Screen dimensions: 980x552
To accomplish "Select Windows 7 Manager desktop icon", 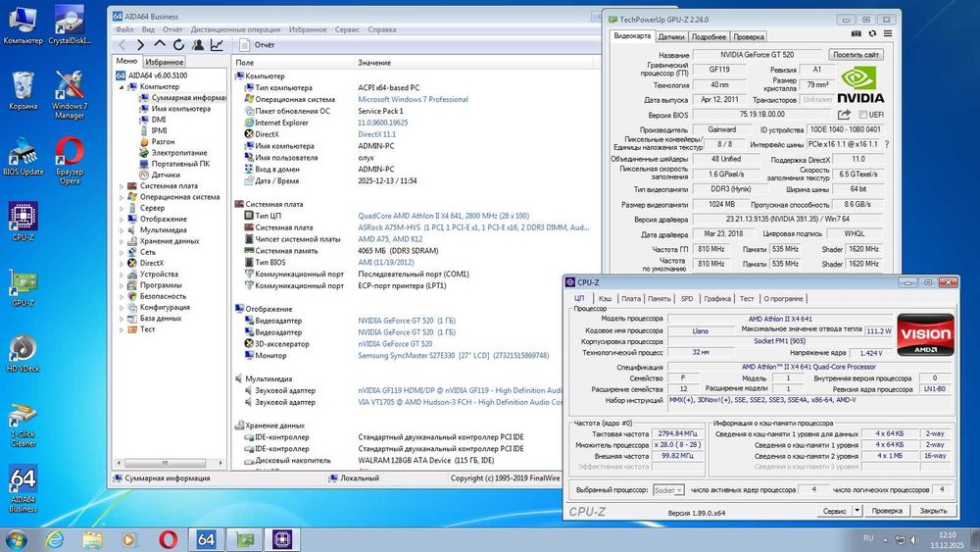I will [70, 94].
